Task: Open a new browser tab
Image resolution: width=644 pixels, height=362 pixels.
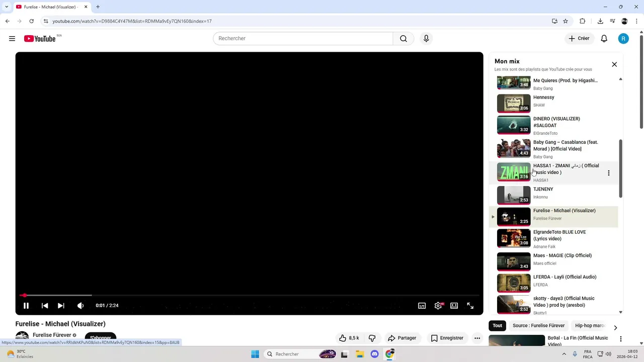Action: [98, 7]
